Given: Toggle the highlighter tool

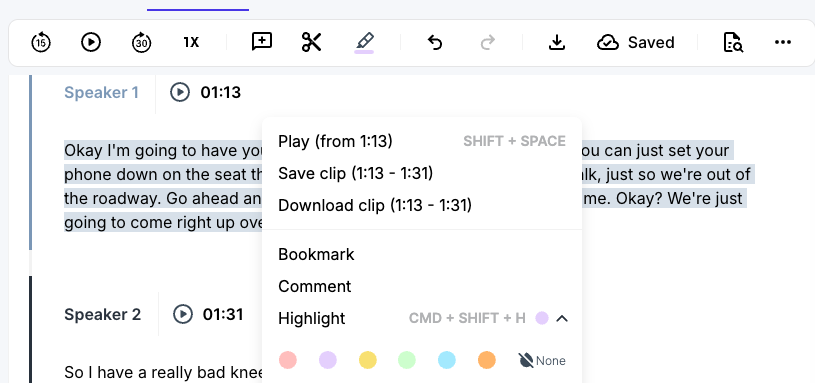Looking at the screenshot, I should [x=364, y=42].
